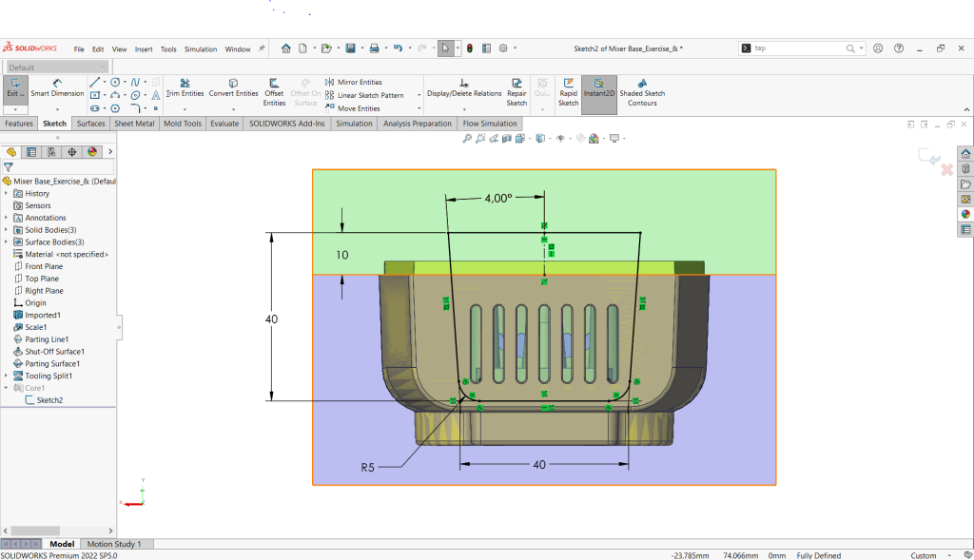Toggle Instant2D mode off
Image resolution: width=974 pixels, height=560 pixels.
tap(598, 88)
